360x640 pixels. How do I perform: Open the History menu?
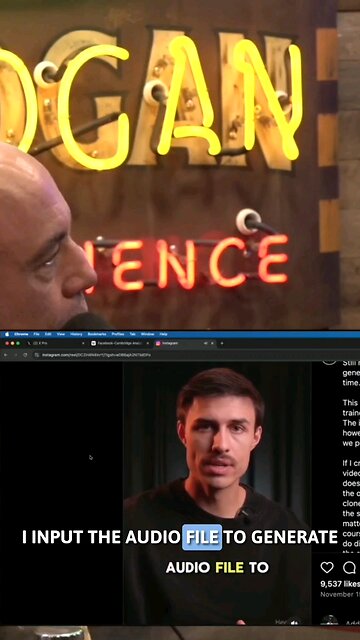[x=76, y=334]
